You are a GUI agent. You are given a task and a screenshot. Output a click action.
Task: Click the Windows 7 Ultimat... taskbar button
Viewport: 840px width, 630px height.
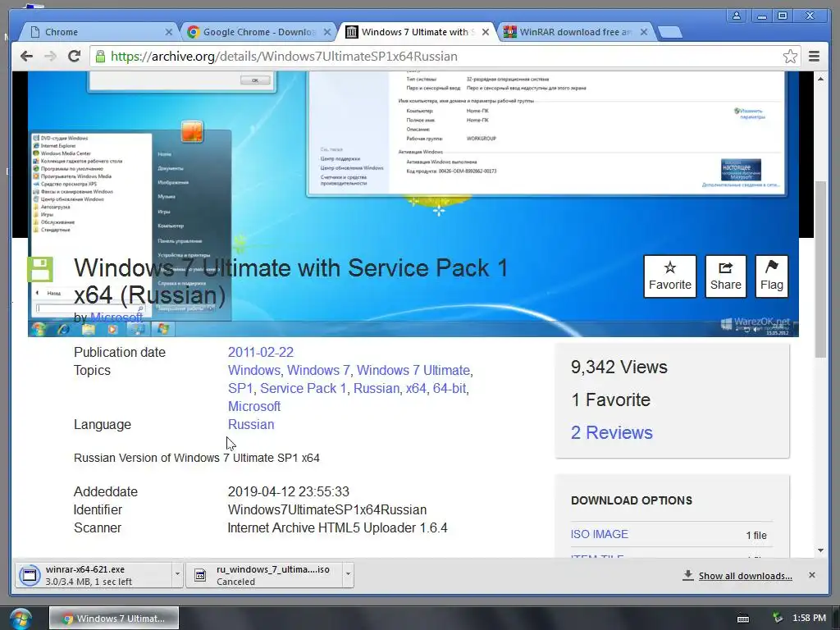click(114, 619)
